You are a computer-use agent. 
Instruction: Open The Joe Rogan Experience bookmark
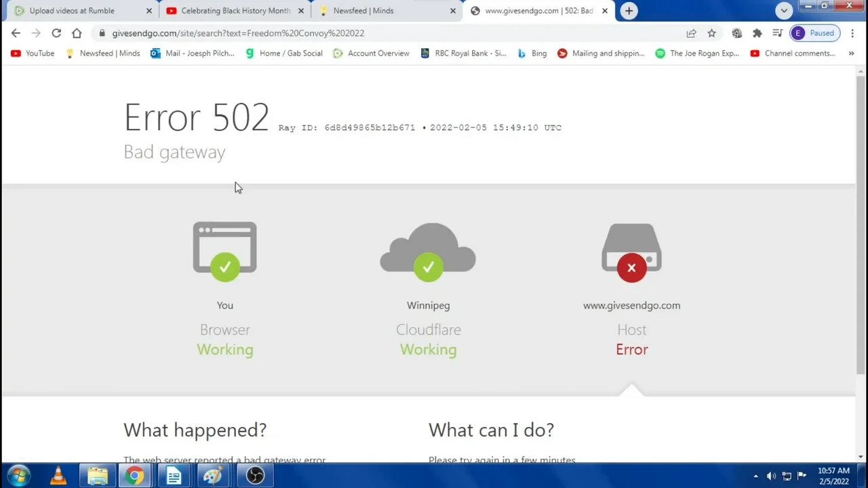[697, 53]
